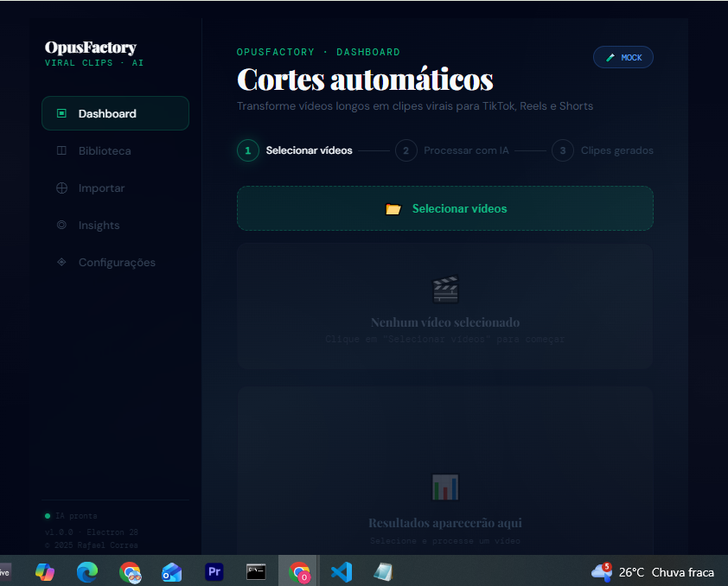The width and height of the screenshot is (728, 586).
Task: Launch Visual Studio Code from the taskbar
Action: click(341, 571)
